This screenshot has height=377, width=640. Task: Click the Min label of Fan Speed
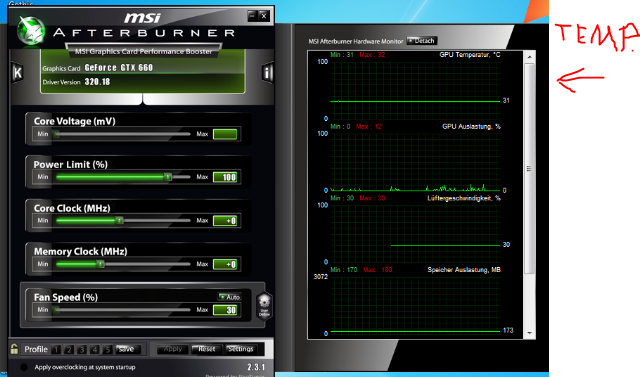(x=43, y=310)
